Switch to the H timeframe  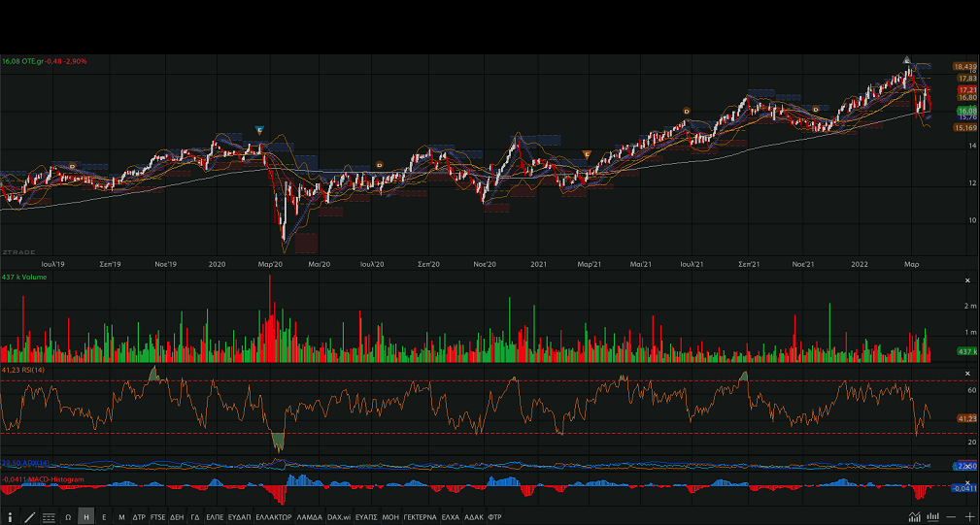pyautogui.click(x=86, y=517)
